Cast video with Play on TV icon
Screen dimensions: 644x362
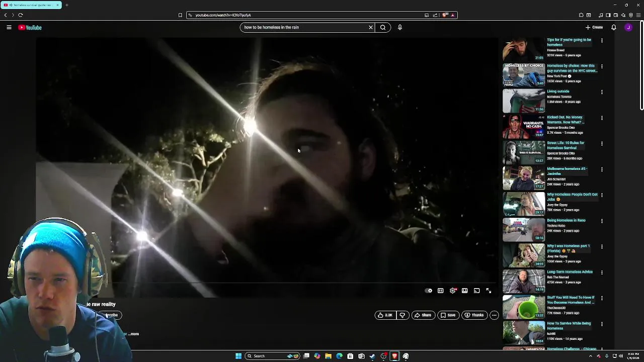pyautogui.click(x=476, y=291)
